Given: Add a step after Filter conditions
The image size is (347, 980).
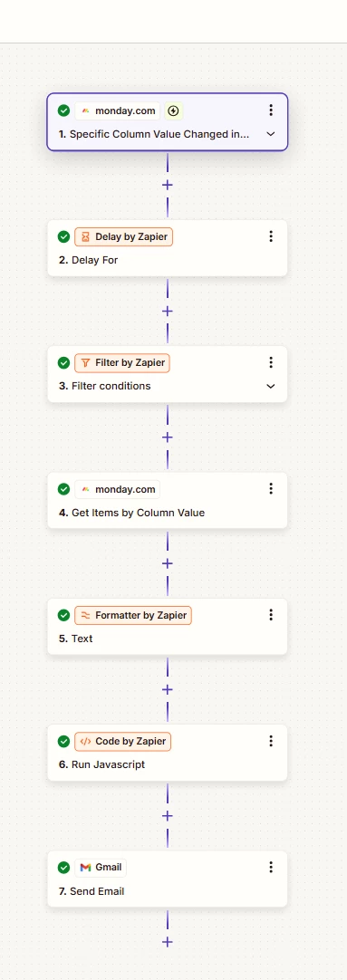Looking at the screenshot, I should (167, 437).
